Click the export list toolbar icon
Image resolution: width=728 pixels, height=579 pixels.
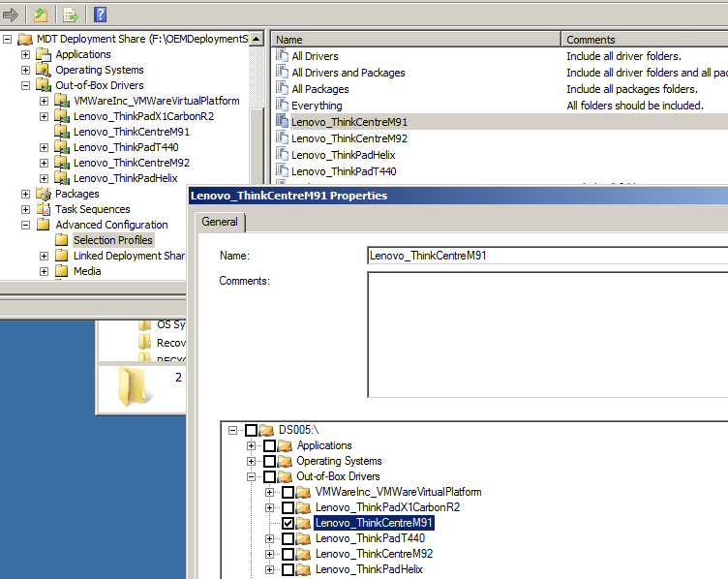click(71, 15)
